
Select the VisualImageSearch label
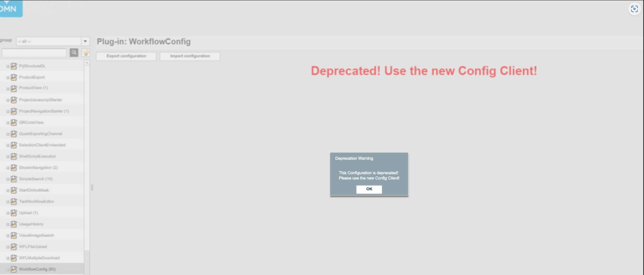36,235
